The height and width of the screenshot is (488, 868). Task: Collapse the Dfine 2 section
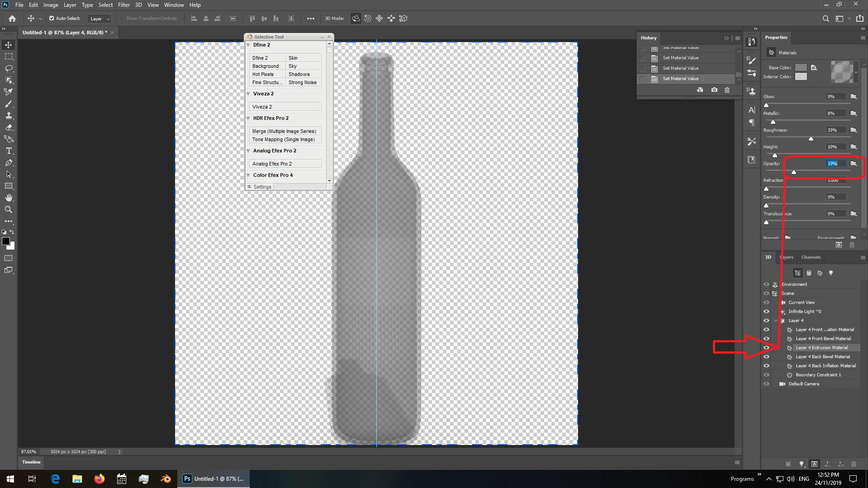coord(248,45)
